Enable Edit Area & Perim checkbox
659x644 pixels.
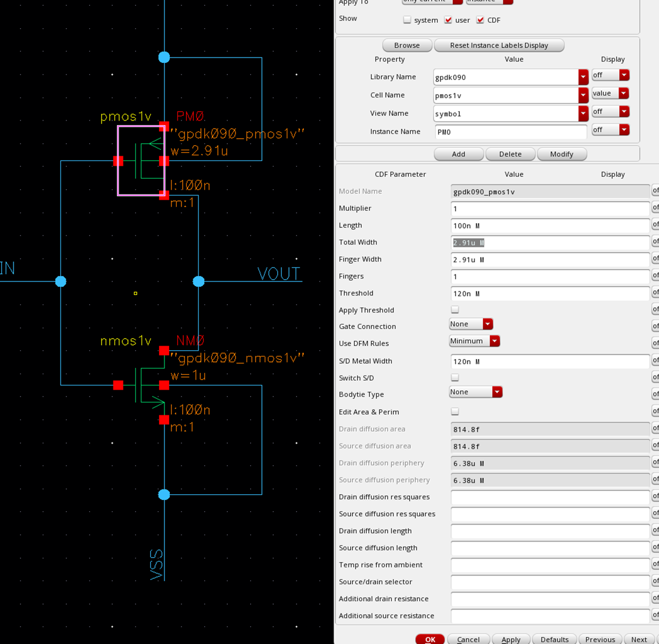coord(455,411)
